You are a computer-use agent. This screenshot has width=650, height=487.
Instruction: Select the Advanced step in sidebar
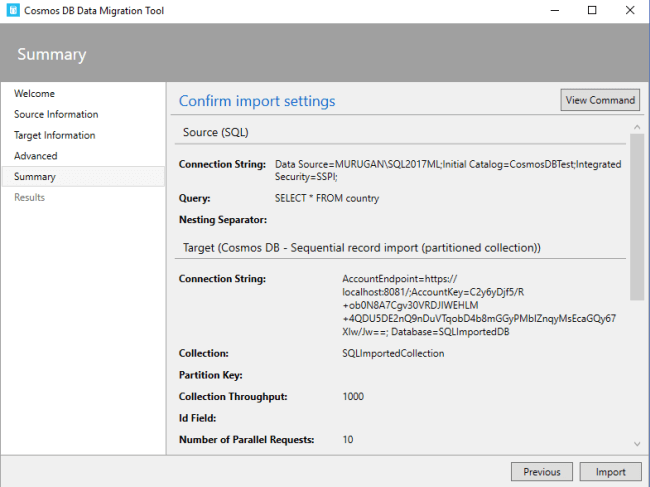pos(36,156)
